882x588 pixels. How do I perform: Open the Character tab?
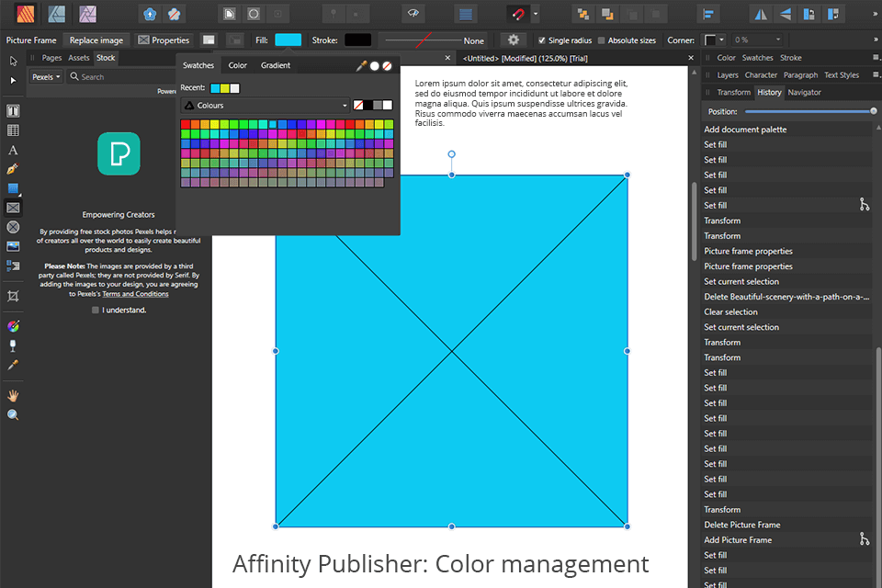pos(761,74)
